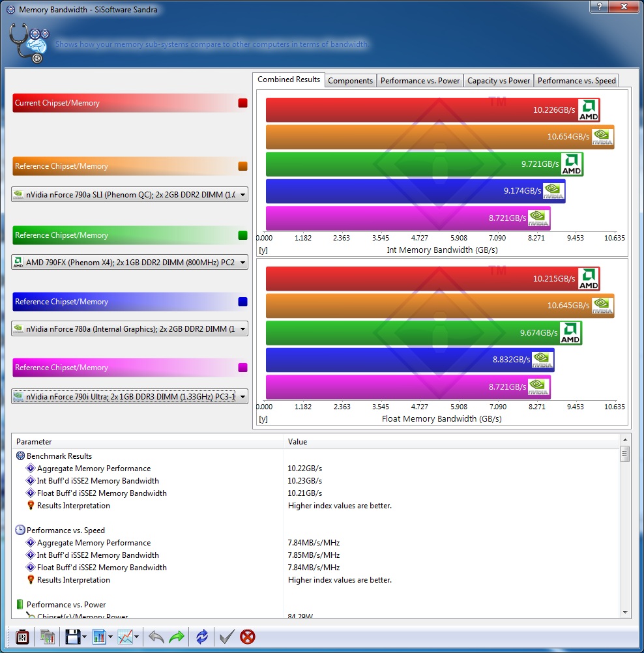Screen dimensions: 644x653
Task: Open the bar chart icon dropdown arrow
Action: click(110, 637)
